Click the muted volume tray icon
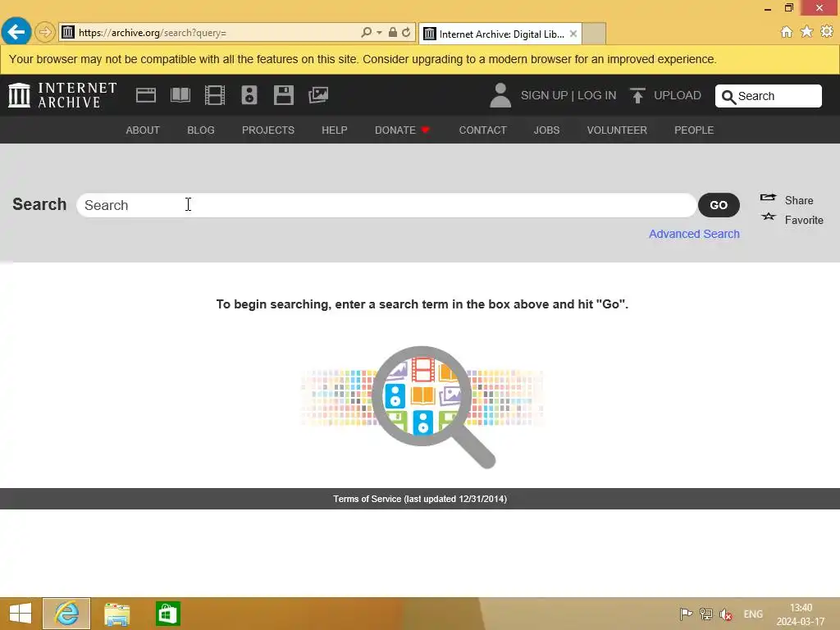Image resolution: width=840 pixels, height=630 pixels. coord(726,614)
